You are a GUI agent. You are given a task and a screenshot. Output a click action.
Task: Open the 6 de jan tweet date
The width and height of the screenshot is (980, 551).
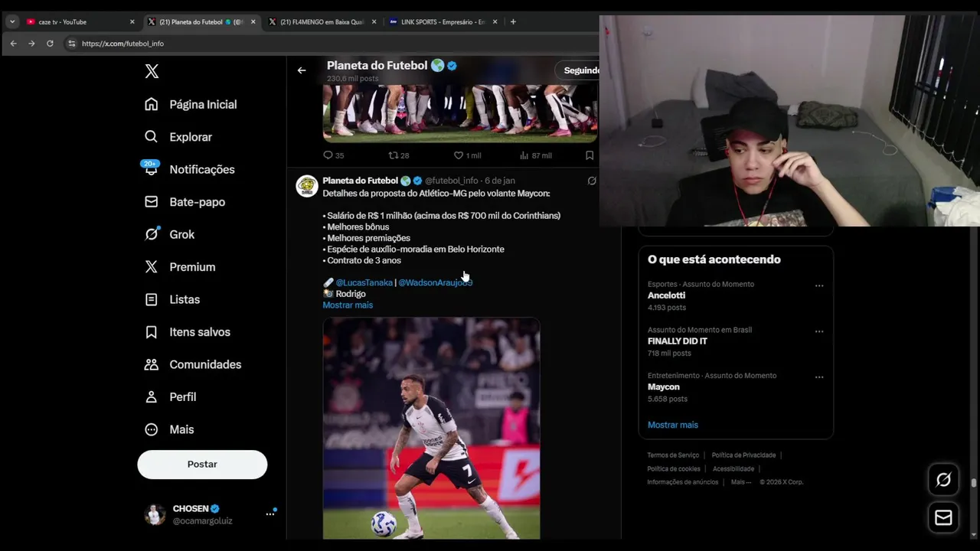(500, 181)
